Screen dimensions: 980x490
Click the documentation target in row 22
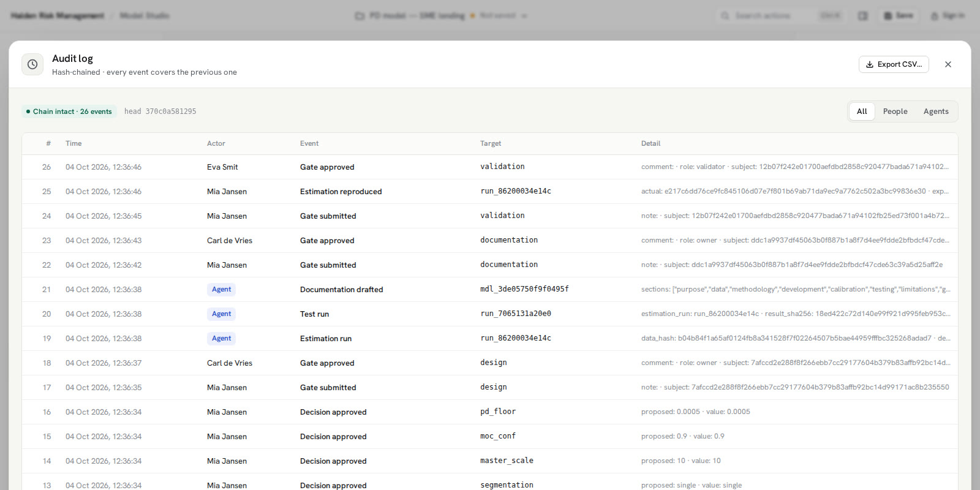coord(509,265)
